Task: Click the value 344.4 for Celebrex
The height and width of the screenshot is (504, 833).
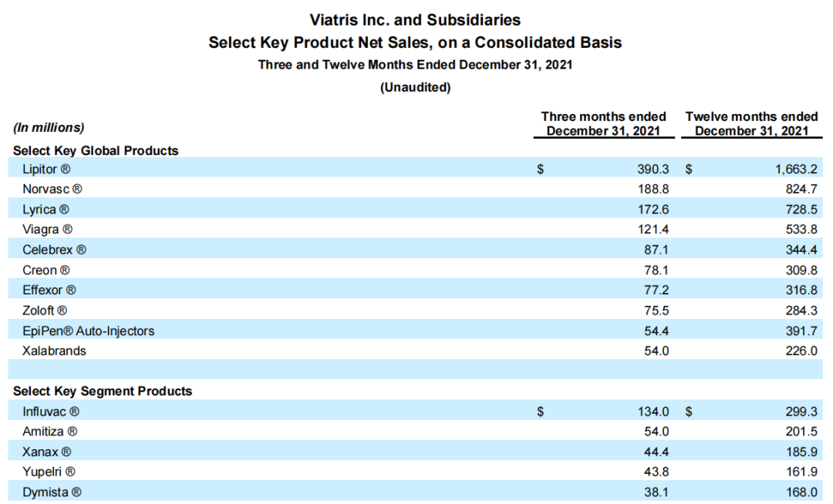Action: 801,250
